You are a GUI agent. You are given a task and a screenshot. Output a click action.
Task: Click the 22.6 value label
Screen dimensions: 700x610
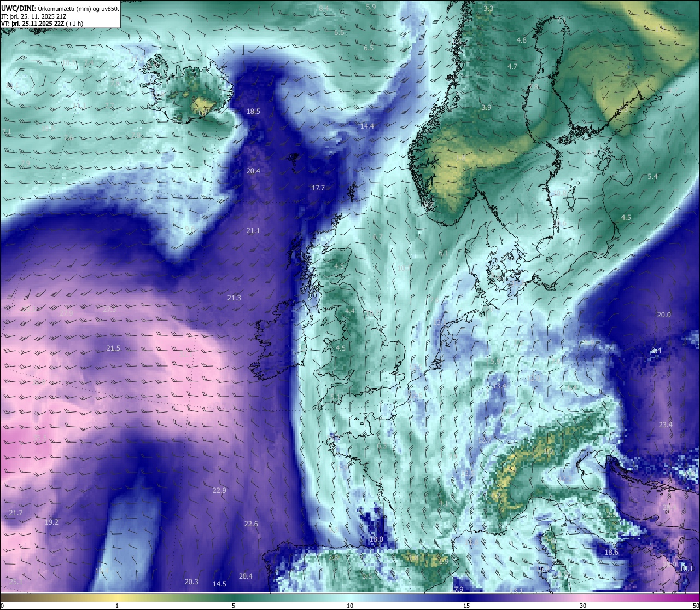coord(251,524)
